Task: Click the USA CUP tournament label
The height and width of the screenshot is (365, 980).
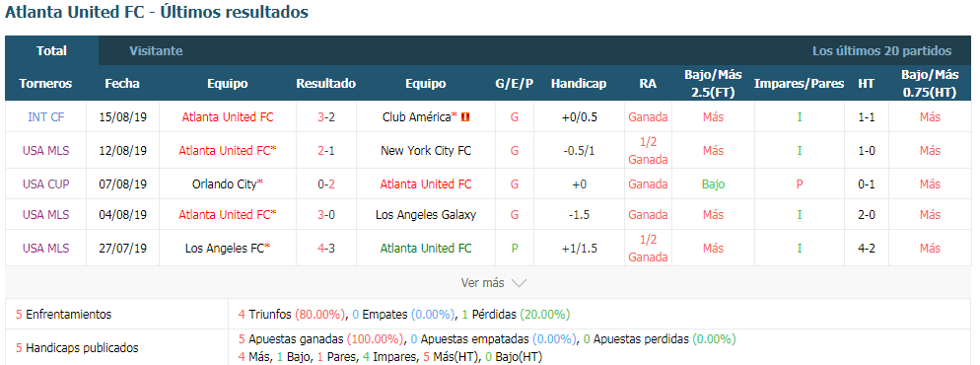Action: 45,184
